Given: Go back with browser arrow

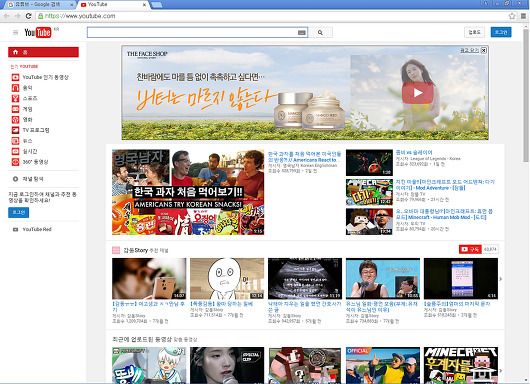Looking at the screenshot, I should click(6, 16).
